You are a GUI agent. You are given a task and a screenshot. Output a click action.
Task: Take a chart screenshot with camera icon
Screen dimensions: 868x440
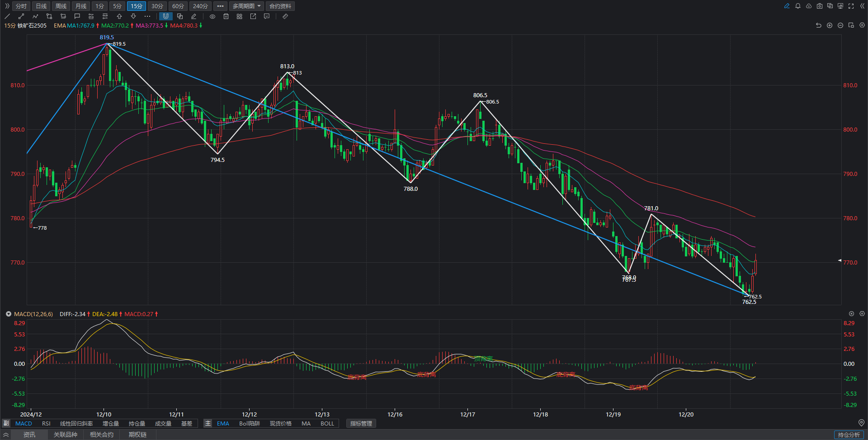[820, 6]
